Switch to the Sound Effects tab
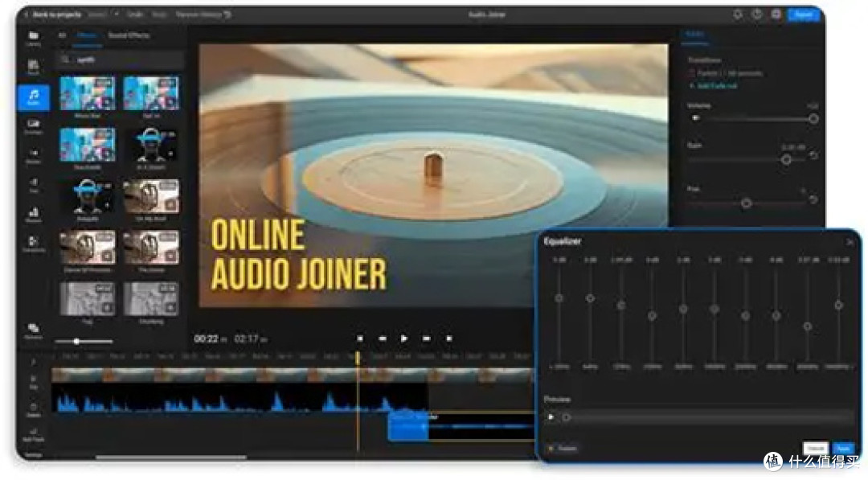 (x=129, y=35)
